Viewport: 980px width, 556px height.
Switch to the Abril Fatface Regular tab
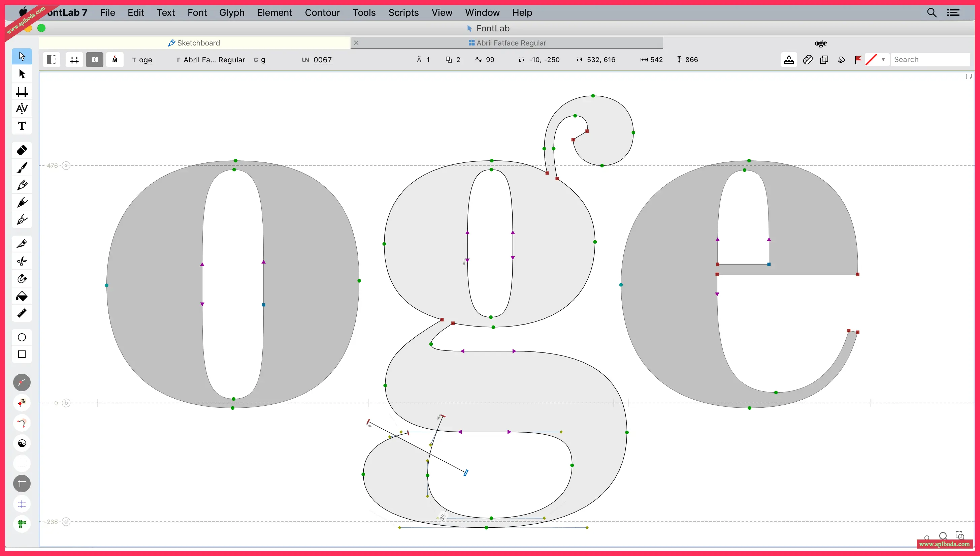511,43
